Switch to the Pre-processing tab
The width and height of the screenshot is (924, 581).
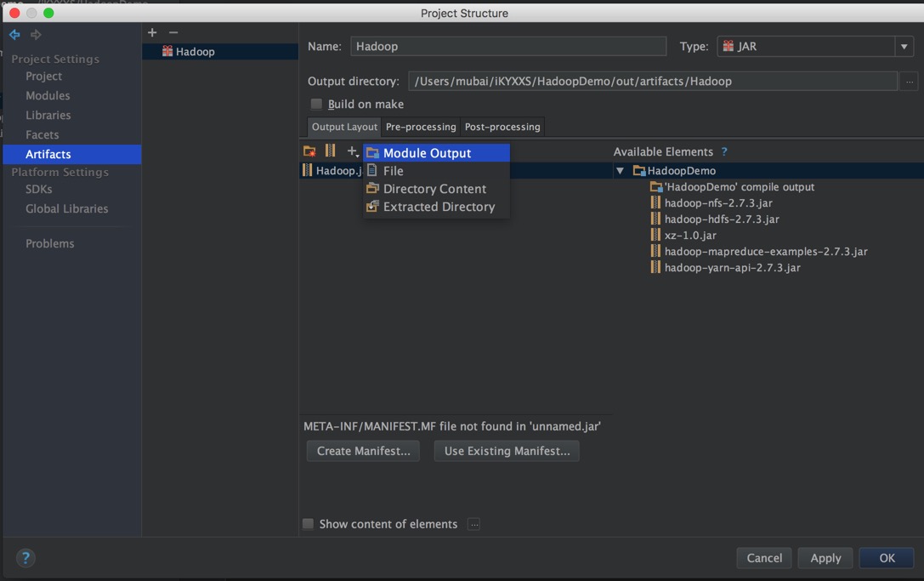[x=421, y=127]
